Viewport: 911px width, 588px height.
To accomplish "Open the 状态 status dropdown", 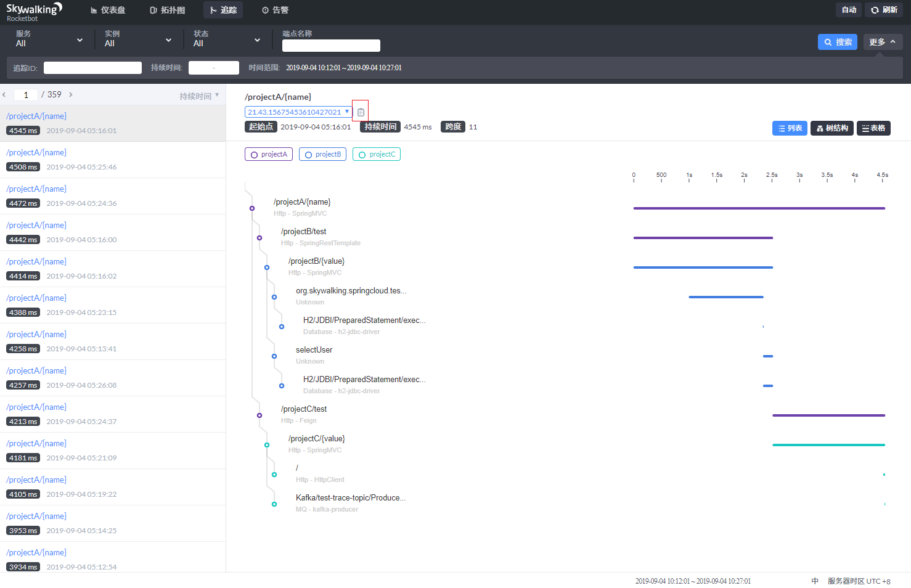I will tap(227, 39).
